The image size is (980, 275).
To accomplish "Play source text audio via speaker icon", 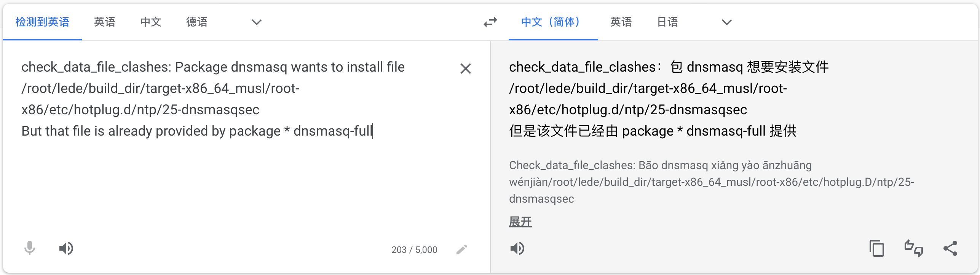I will coord(66,248).
